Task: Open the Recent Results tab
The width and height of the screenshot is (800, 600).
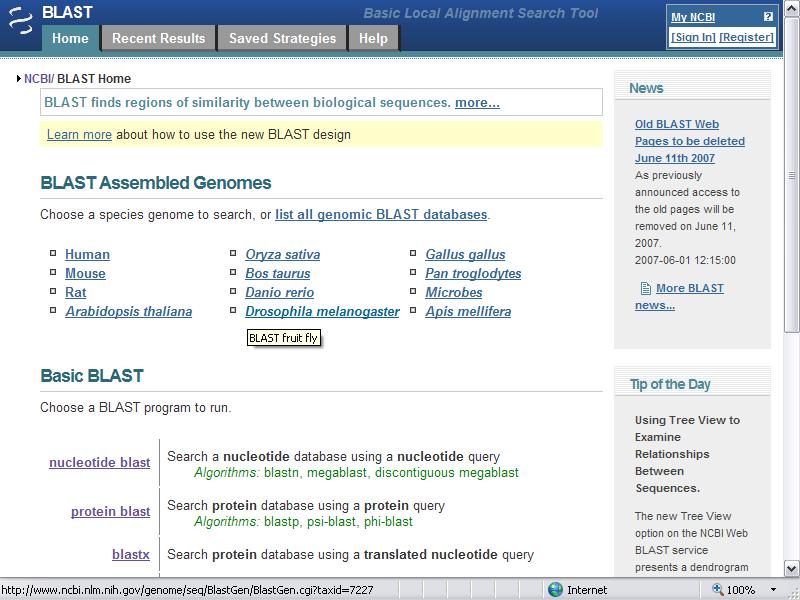Action: 159,38
